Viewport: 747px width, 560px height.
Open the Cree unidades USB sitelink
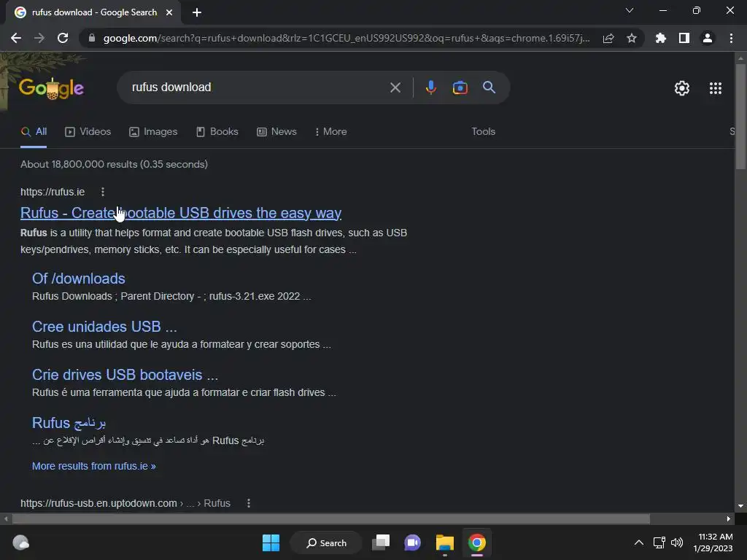click(x=104, y=327)
